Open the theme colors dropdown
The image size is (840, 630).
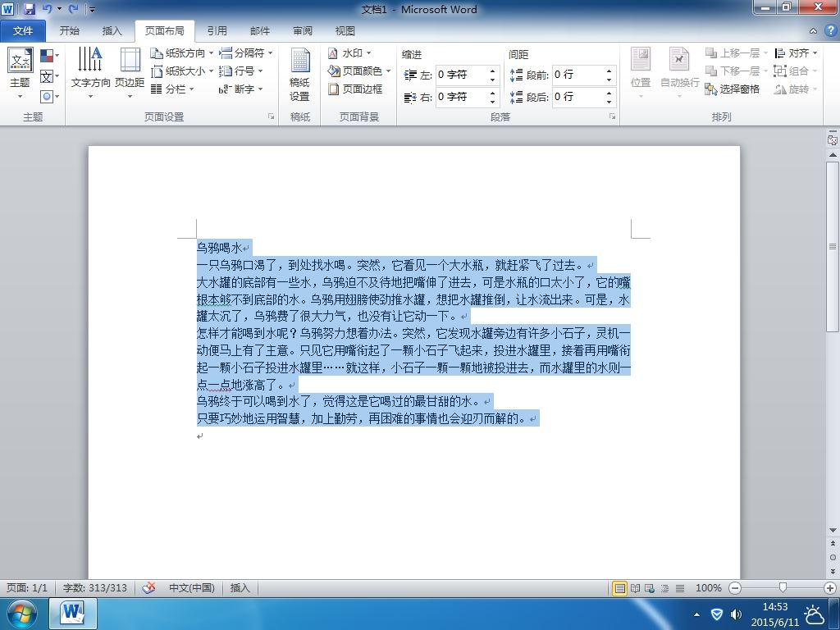(x=49, y=56)
